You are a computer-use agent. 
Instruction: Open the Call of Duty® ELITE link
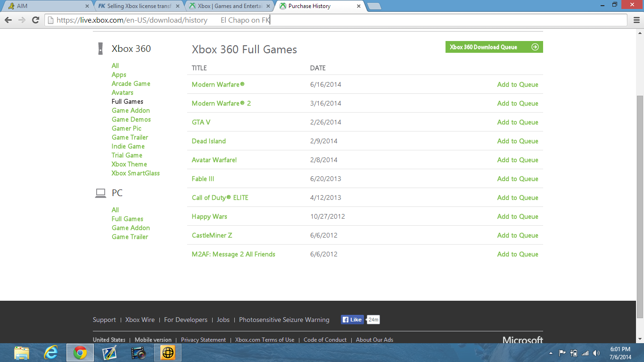220,197
